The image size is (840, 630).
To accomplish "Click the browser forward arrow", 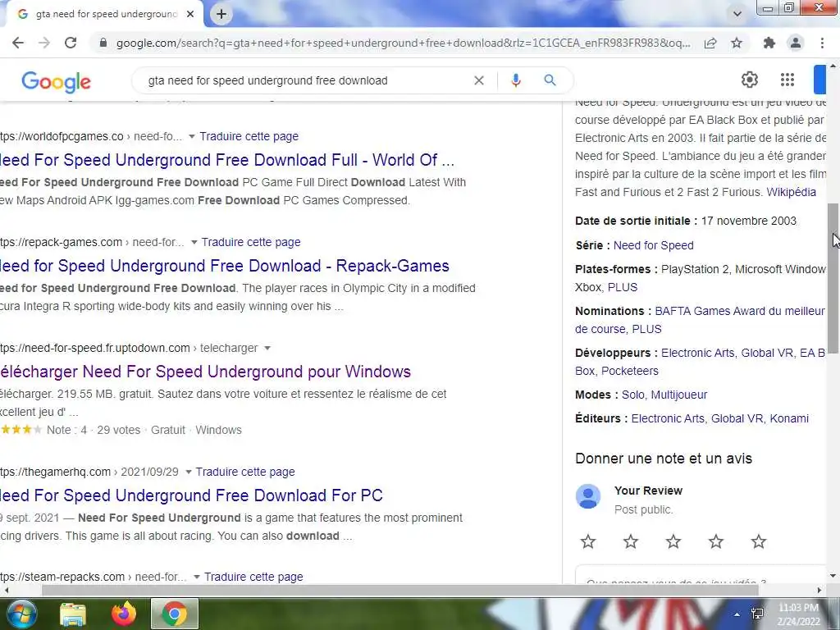I will (x=44, y=43).
